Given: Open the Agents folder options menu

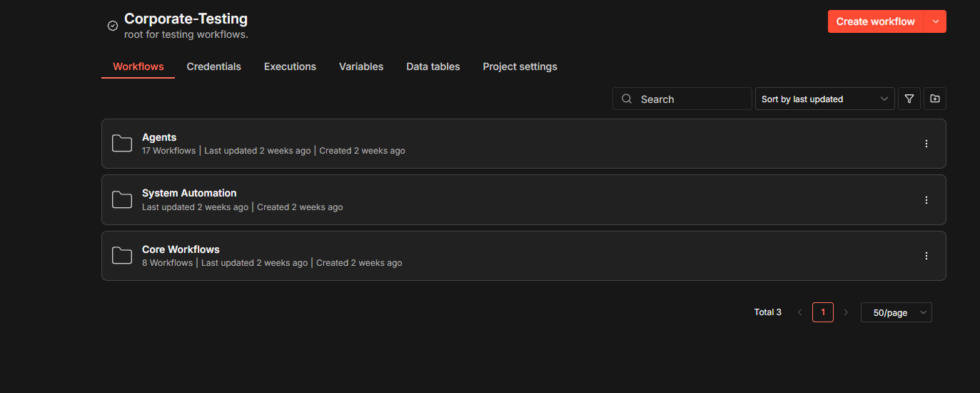Looking at the screenshot, I should click(926, 144).
